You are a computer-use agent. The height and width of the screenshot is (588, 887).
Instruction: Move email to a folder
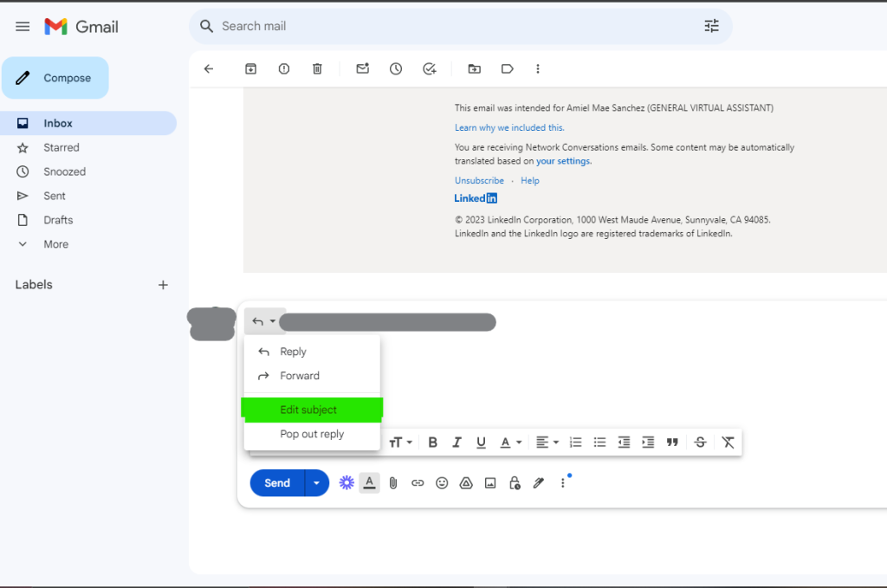click(x=474, y=69)
